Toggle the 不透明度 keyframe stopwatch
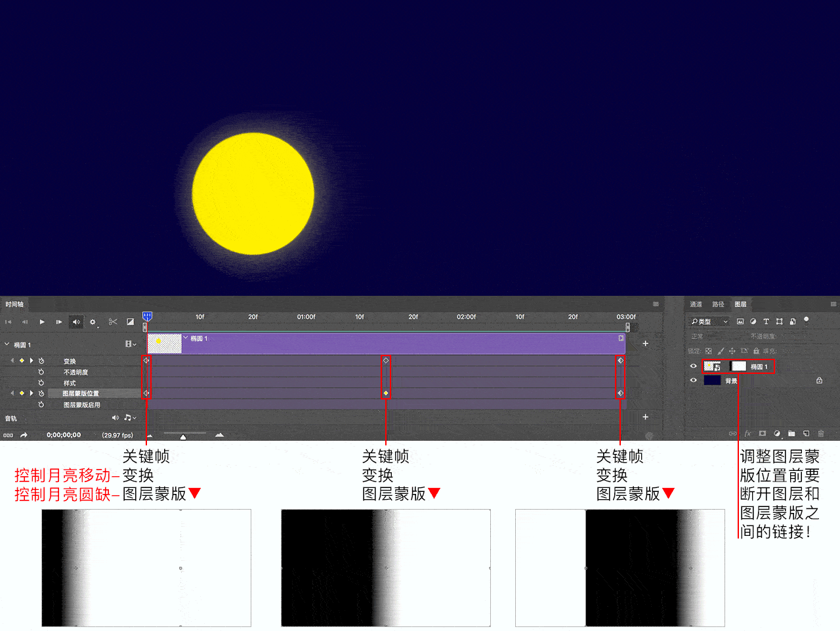 tap(41, 372)
